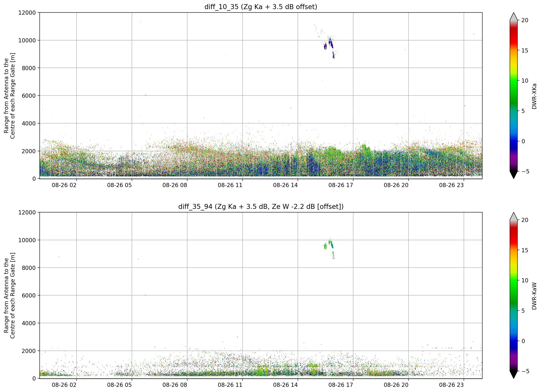Click the bottom plot x-axis label '08-26 02'
This screenshot has height=392, width=541.
pos(64,385)
